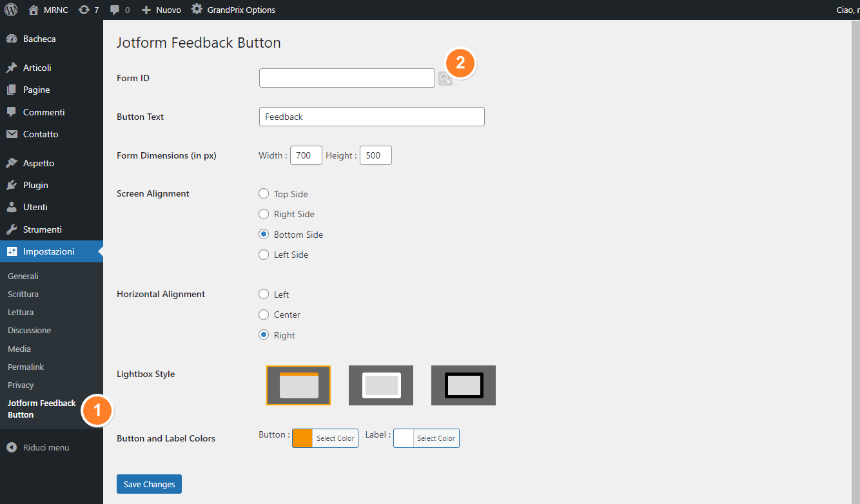Choose Left horizontal alignment

[x=264, y=294]
